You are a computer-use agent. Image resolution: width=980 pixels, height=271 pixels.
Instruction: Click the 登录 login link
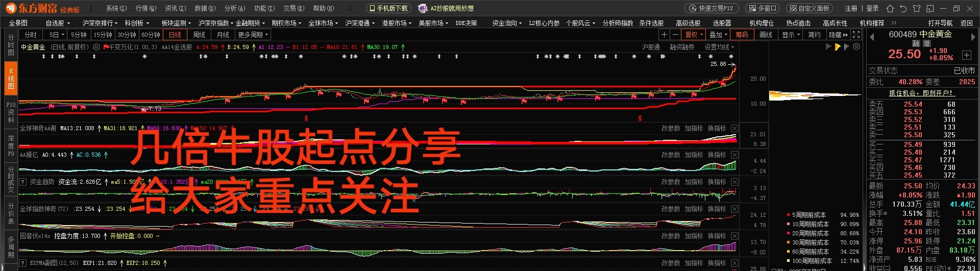872,8
